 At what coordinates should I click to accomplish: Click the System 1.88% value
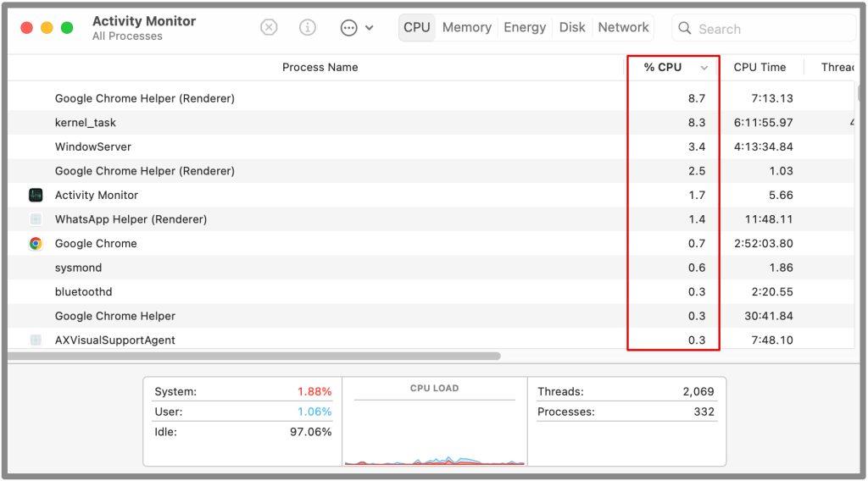[314, 391]
